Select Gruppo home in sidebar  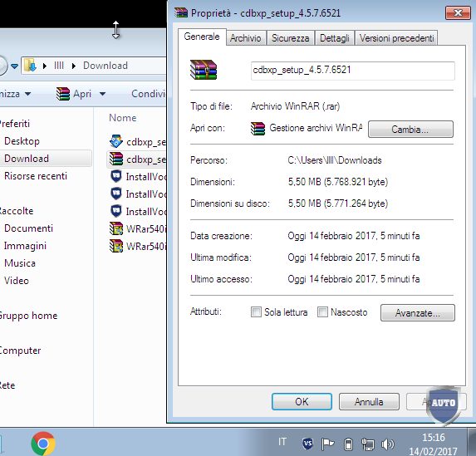[28, 316]
